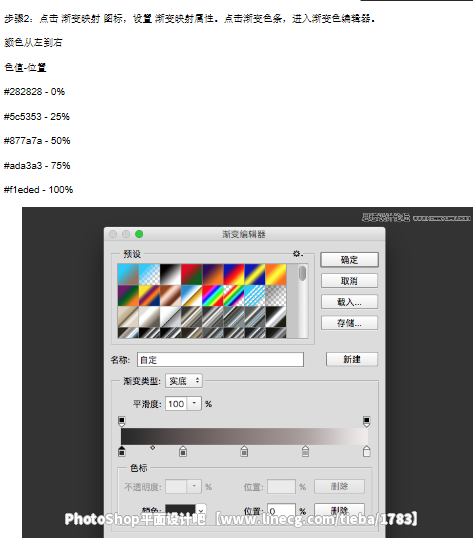Viewport: 473px width, 538px height.
Task: Click the midpoint diamond below the gradient bar
Action: [x=153, y=447]
